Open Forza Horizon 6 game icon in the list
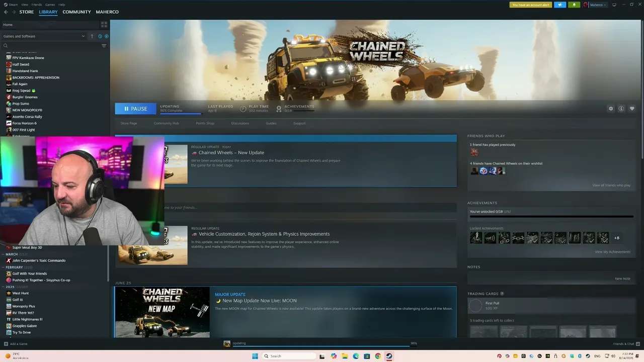The image size is (644, 362). tap(9, 123)
